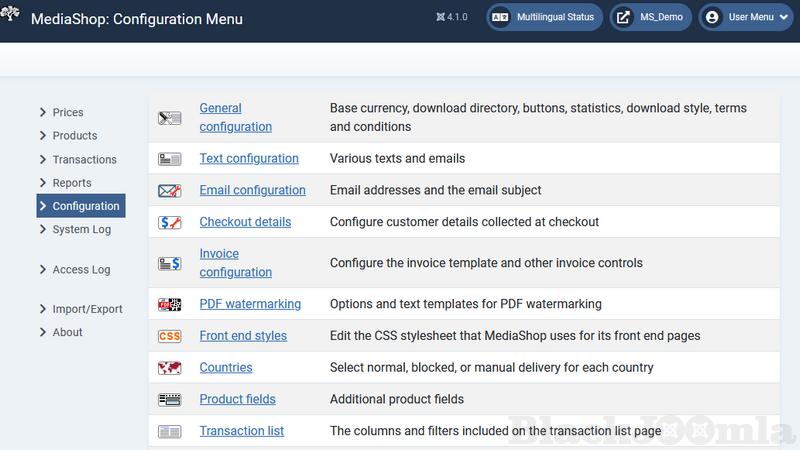Click the Multilingual Status button

[x=544, y=17]
